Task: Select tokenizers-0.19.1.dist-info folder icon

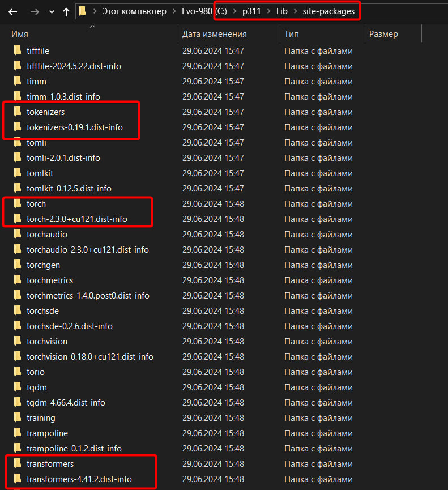Action: tap(18, 127)
